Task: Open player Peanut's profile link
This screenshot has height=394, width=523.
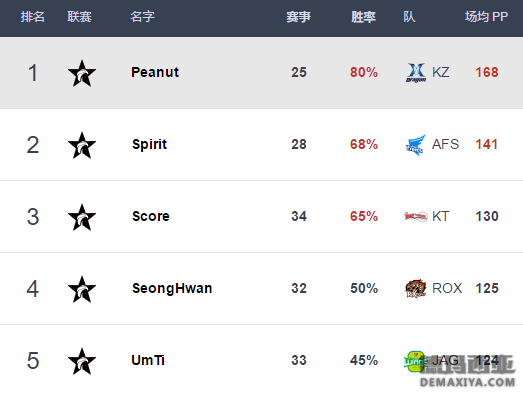Action: tap(155, 72)
